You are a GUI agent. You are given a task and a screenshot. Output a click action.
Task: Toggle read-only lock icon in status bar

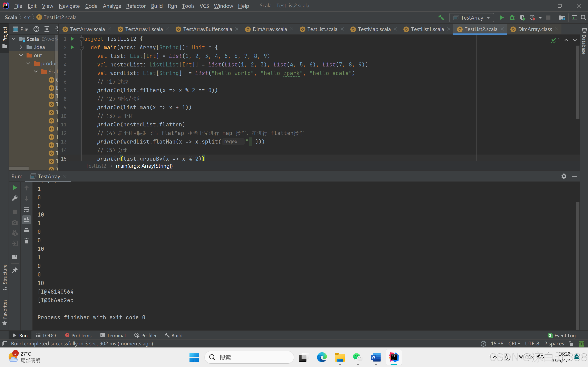[x=571, y=344]
